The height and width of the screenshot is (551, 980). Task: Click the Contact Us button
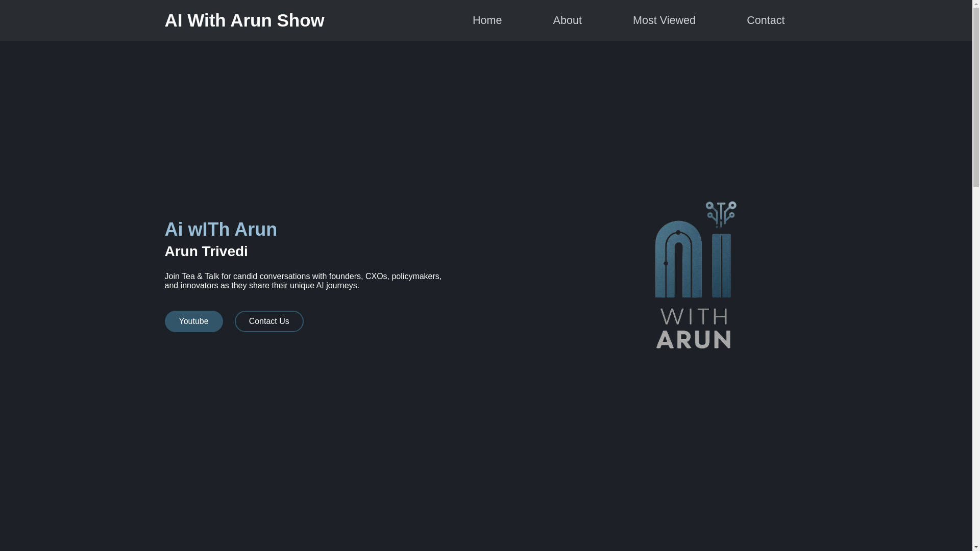pyautogui.click(x=269, y=321)
